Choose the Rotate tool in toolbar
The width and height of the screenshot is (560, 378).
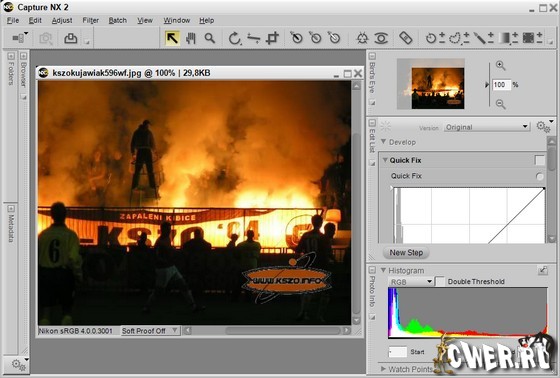coord(234,38)
